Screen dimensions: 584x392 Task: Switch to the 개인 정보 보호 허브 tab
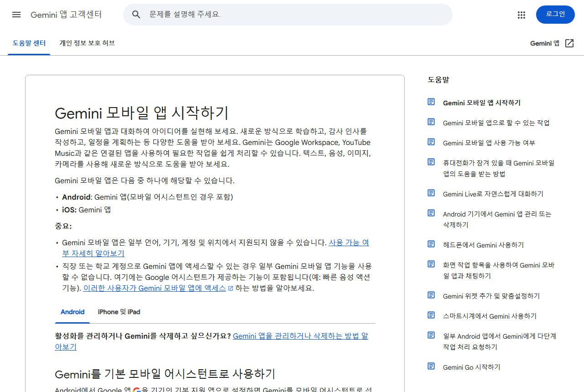coord(87,43)
